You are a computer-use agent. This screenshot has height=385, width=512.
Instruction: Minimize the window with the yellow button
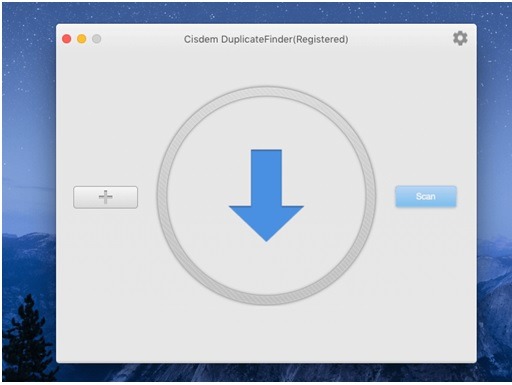(x=82, y=39)
